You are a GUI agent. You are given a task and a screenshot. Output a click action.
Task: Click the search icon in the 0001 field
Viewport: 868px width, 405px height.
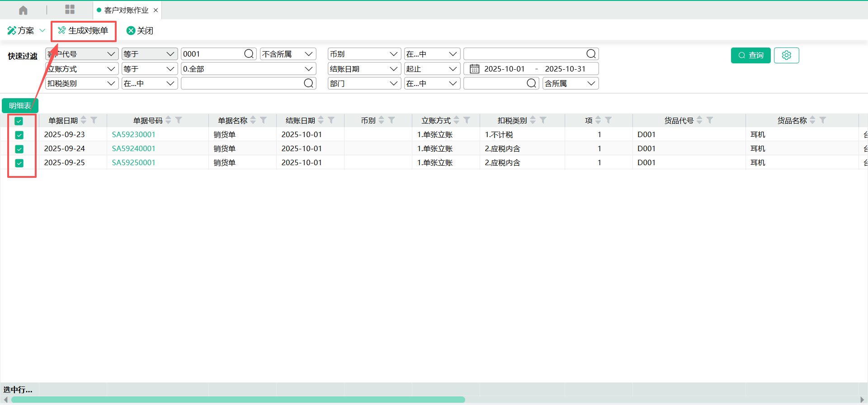(x=249, y=54)
